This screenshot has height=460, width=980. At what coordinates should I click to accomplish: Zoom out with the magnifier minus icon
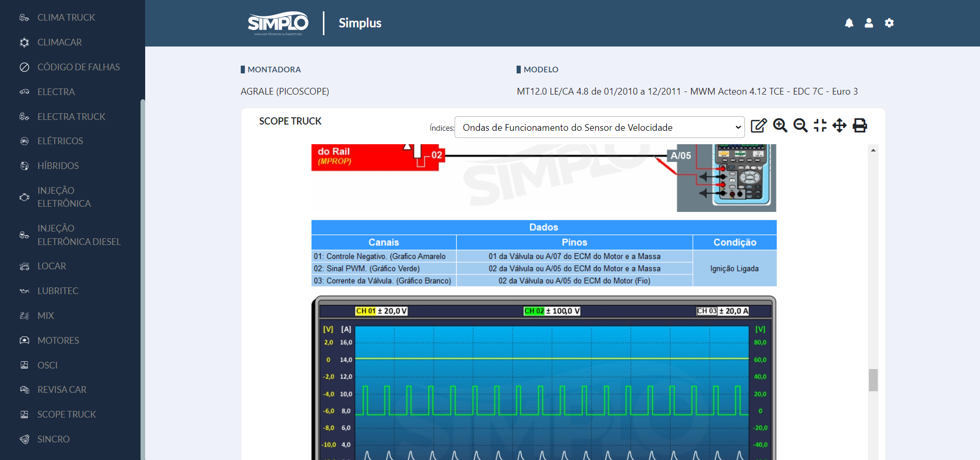800,126
